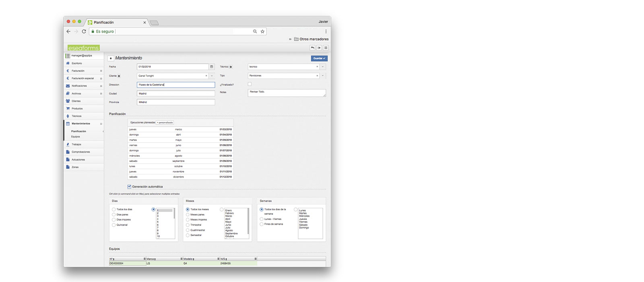Select Días pares radio option
This screenshot has height=282, width=644.
click(x=114, y=215)
